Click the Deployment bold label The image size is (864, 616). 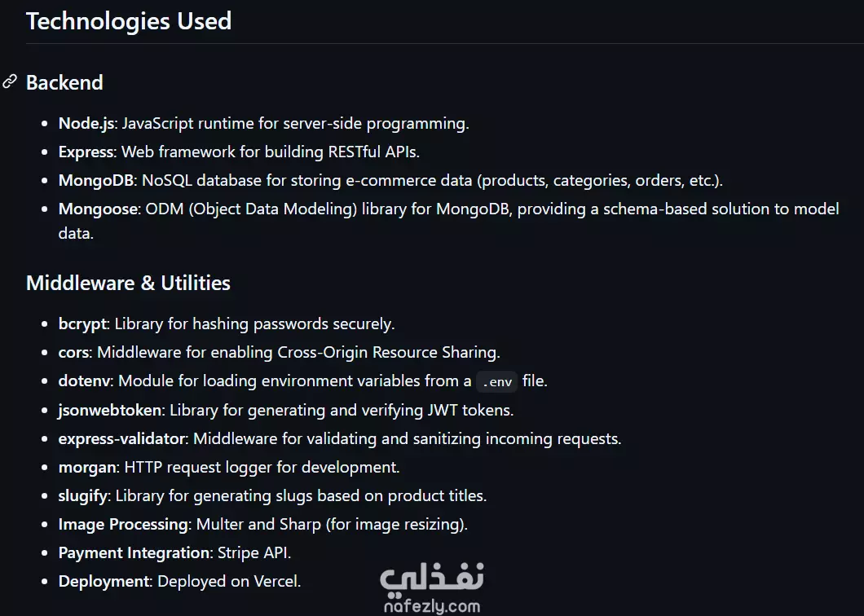coord(104,581)
